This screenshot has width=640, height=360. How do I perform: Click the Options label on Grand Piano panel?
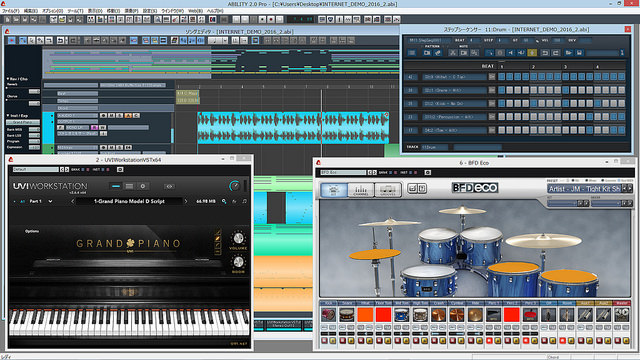[x=32, y=231]
